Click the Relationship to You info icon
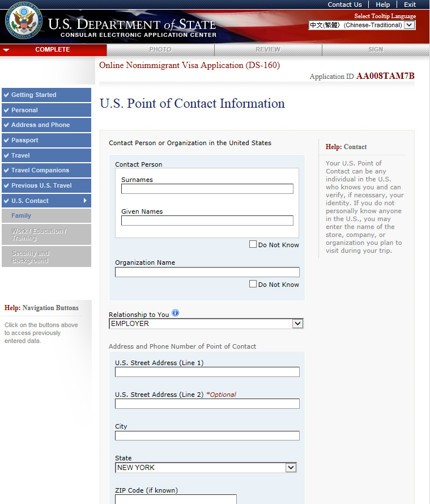This screenshot has width=430, height=504. pyautogui.click(x=175, y=313)
